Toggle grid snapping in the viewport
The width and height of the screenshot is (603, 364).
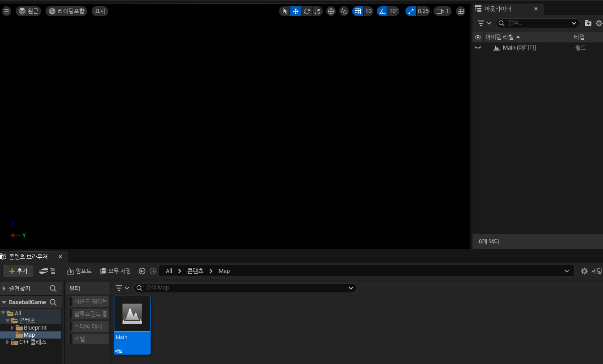(x=358, y=11)
